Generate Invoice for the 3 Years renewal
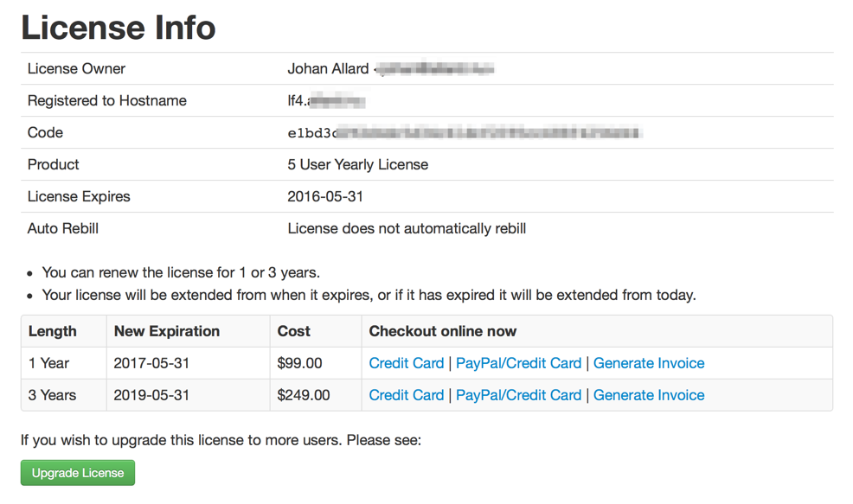853x504 pixels. pos(648,395)
